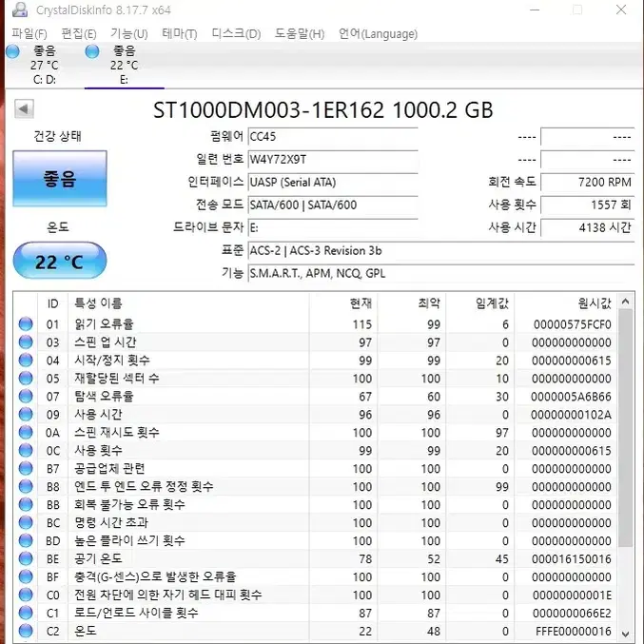
Task: Open the 테마(T) menu
Action: (x=180, y=33)
